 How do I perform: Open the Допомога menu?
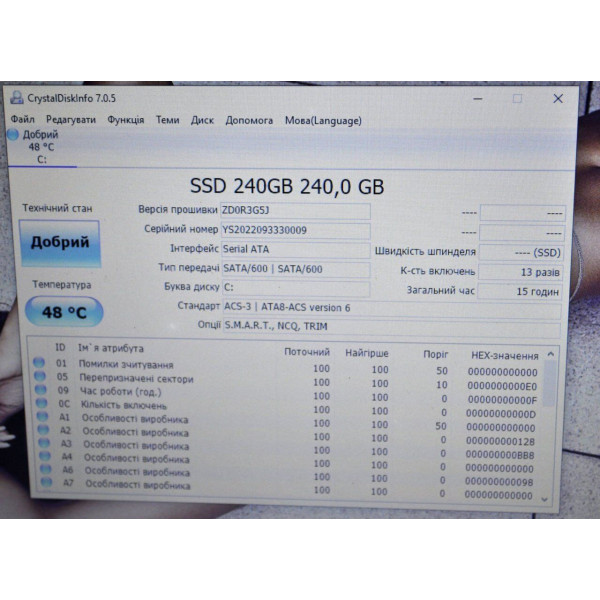[249, 121]
